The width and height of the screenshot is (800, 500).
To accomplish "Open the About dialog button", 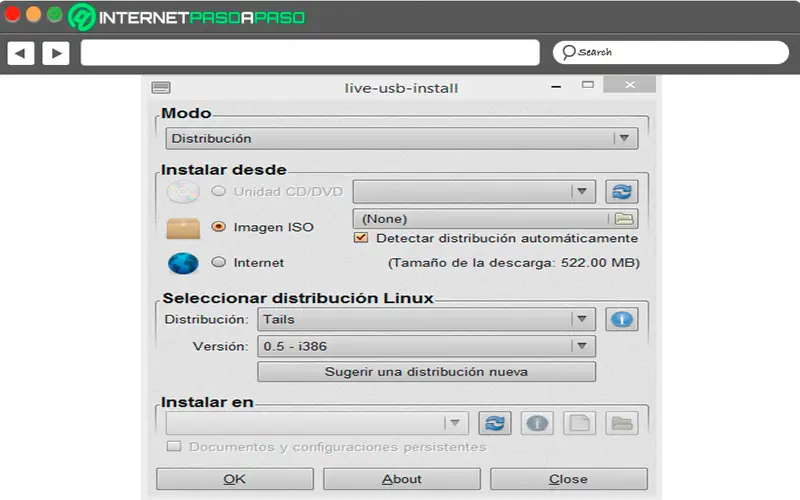I will point(402,479).
